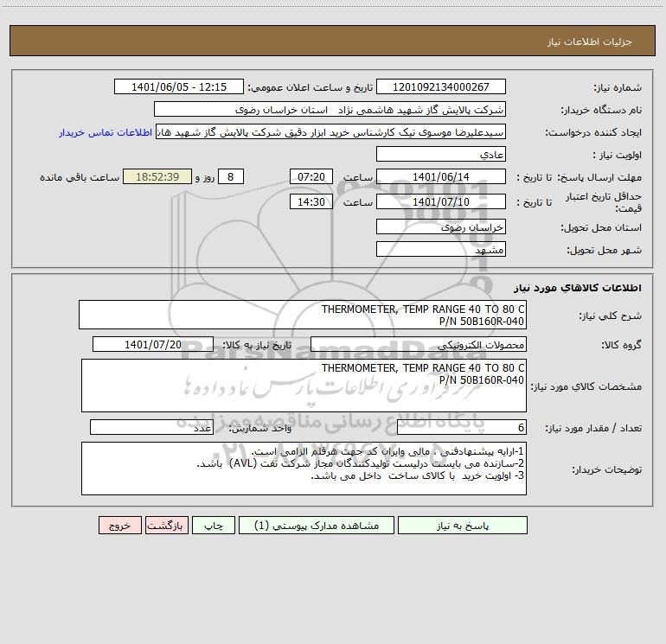
Task: Click the توضیحات خریدار label
Action: (x=607, y=469)
